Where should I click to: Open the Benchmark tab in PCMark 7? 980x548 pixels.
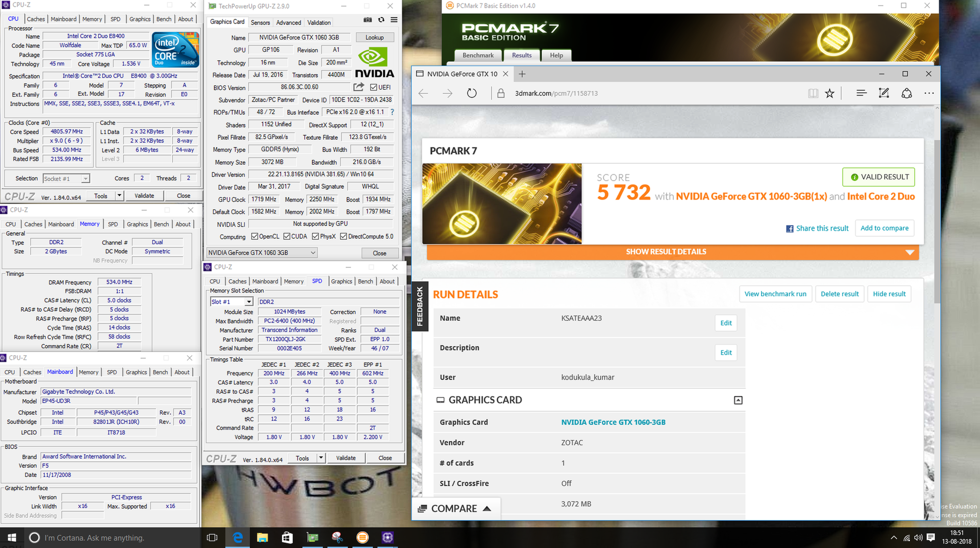478,55
